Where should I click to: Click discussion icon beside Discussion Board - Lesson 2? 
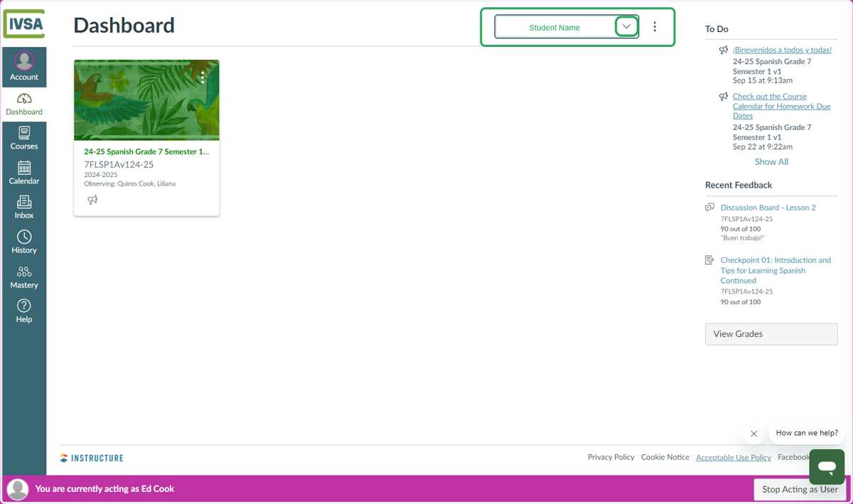(x=709, y=208)
